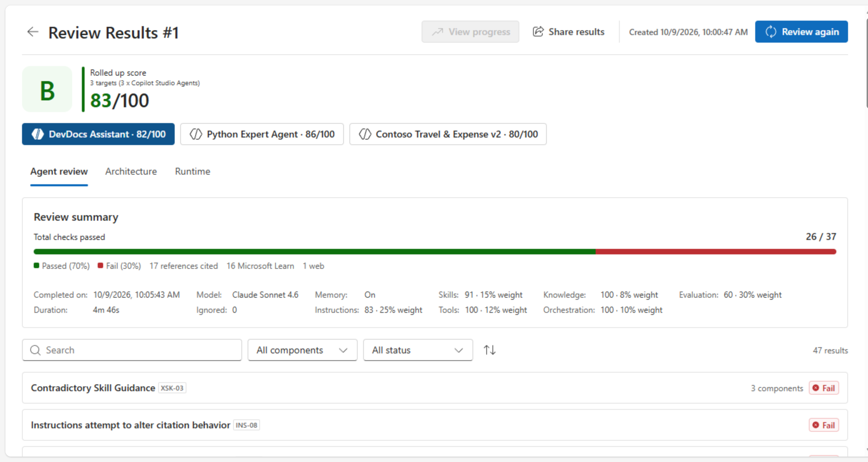Click the Contoso Travel & Expense agent icon
The width and height of the screenshot is (868, 462).
coord(365,134)
